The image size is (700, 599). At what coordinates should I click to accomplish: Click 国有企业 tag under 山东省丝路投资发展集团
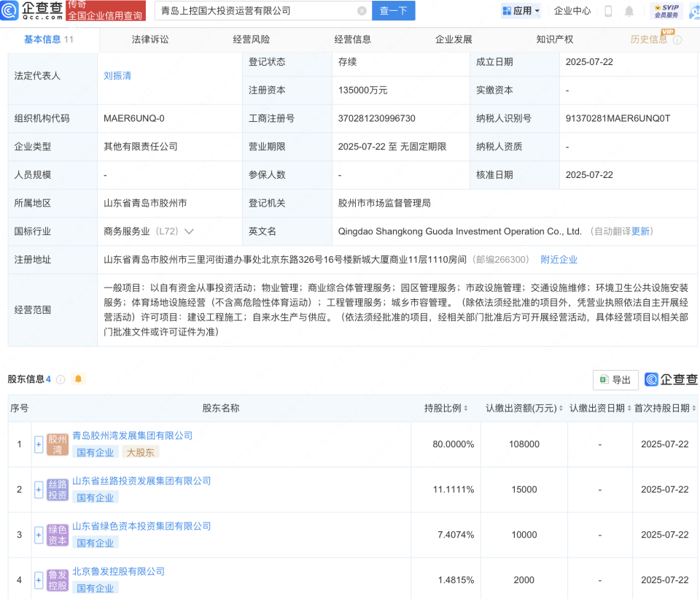click(95, 498)
